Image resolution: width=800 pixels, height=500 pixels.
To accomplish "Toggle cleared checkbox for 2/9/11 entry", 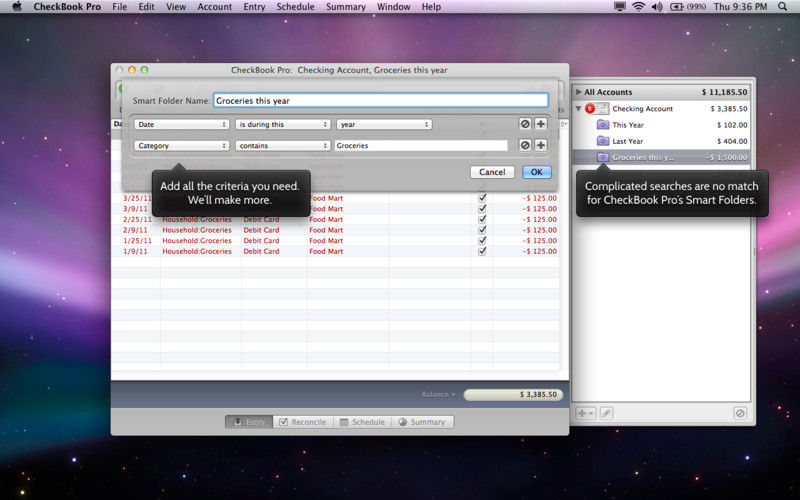I will point(482,230).
